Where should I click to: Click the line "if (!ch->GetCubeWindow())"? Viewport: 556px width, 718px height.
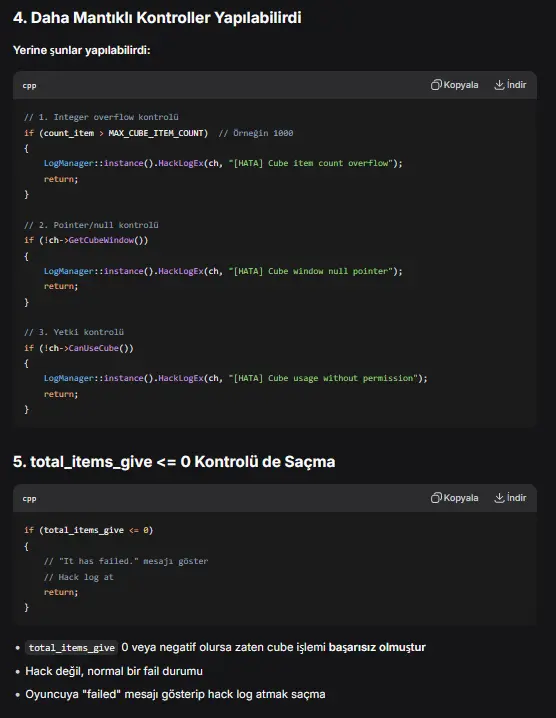(86, 240)
